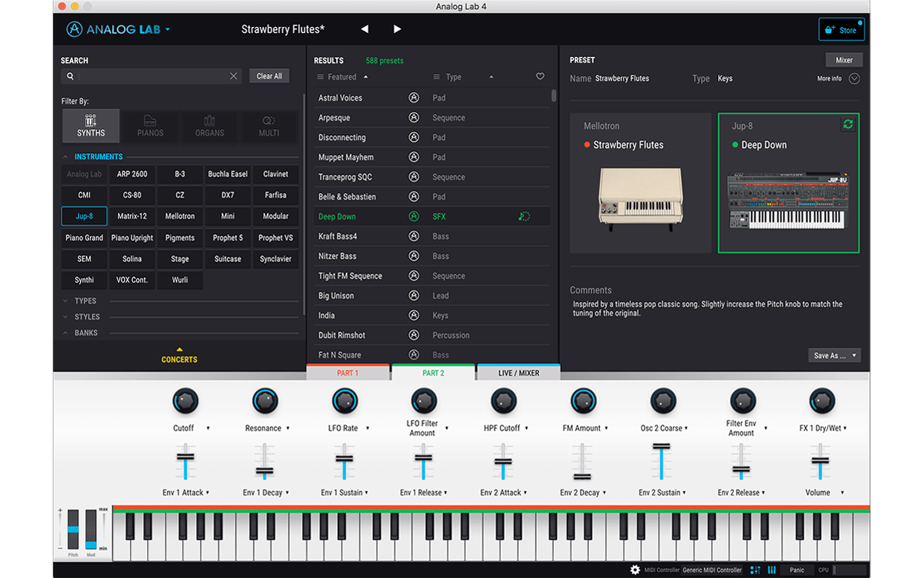
Task: Expand the Styles section
Action: pos(65,317)
